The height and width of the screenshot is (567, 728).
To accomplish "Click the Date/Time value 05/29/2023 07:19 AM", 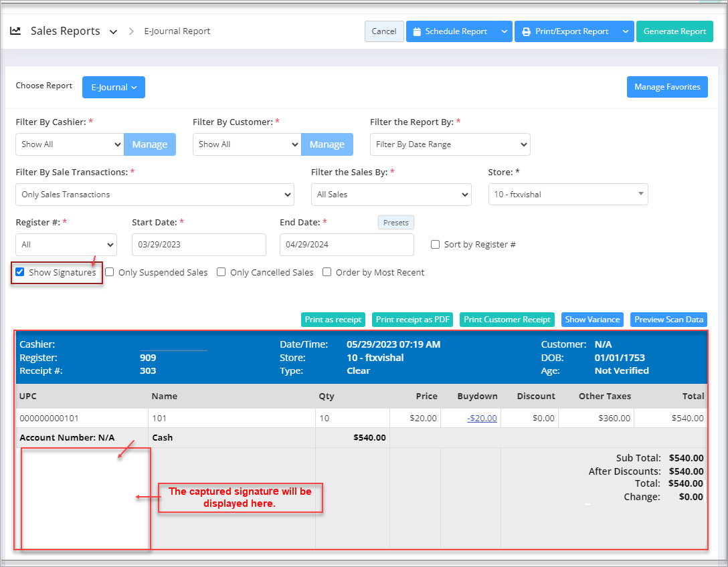I will coord(393,344).
